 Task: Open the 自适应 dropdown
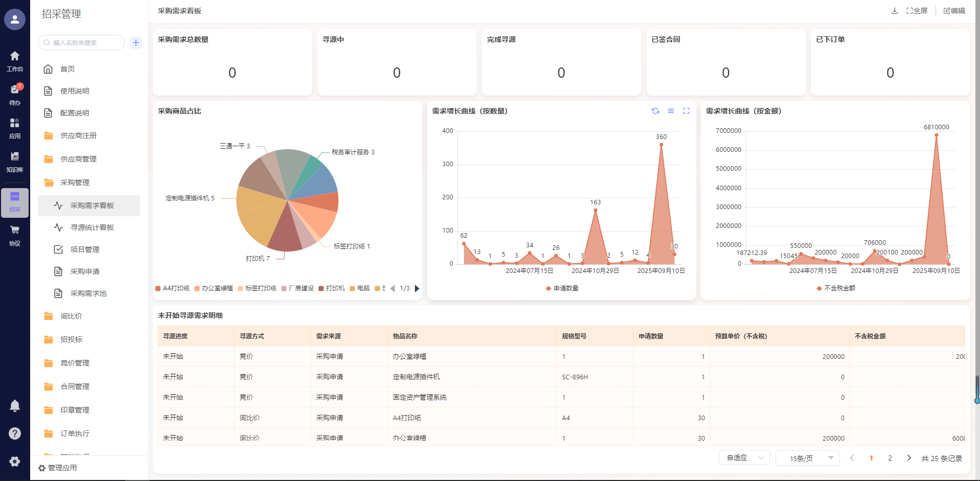(x=744, y=458)
